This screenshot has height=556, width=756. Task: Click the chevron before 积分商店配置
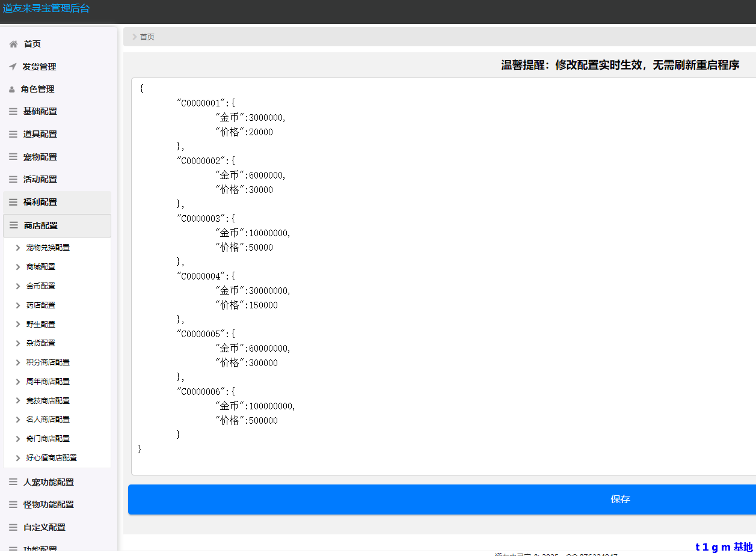[18, 362]
